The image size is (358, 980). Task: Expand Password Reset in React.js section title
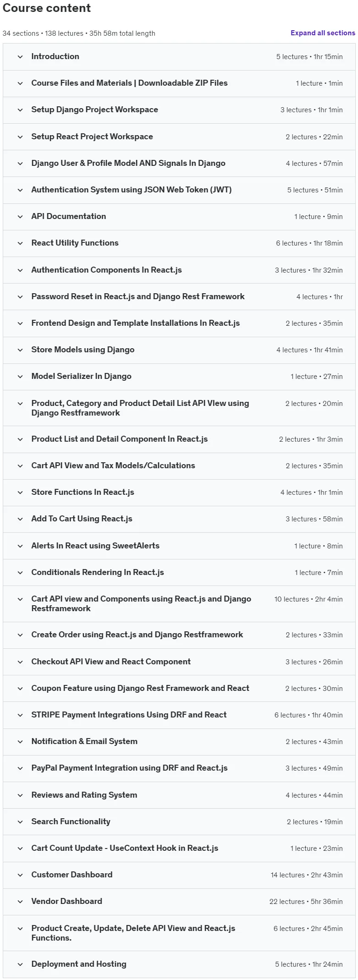pyautogui.click(x=138, y=296)
